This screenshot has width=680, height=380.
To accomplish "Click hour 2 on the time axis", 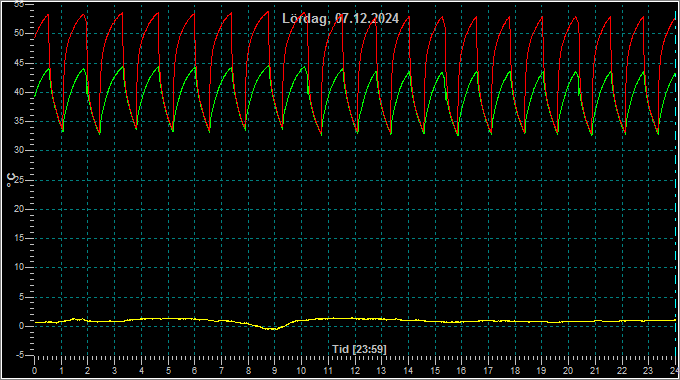I will 88,371.
